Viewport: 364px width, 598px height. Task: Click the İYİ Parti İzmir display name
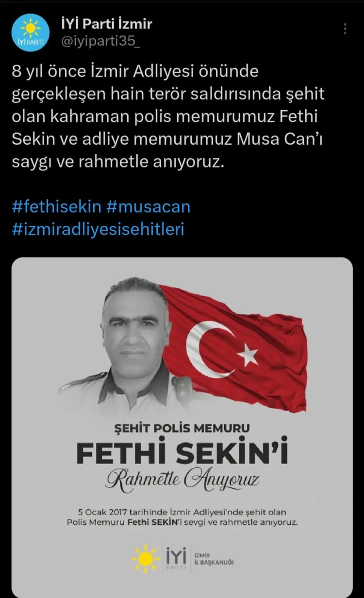[107, 23]
